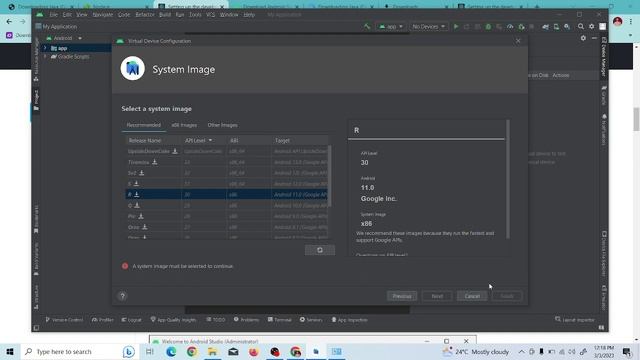Open the Profiler tool window
This screenshot has width=640, height=360.
click(102, 320)
